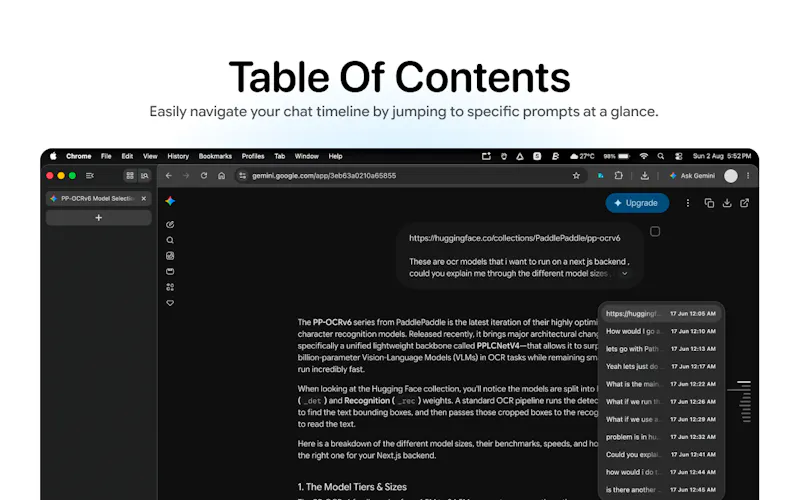The image size is (800, 500).
Task: Tick the checkbox beside the first prompt bubble
Action: [655, 232]
